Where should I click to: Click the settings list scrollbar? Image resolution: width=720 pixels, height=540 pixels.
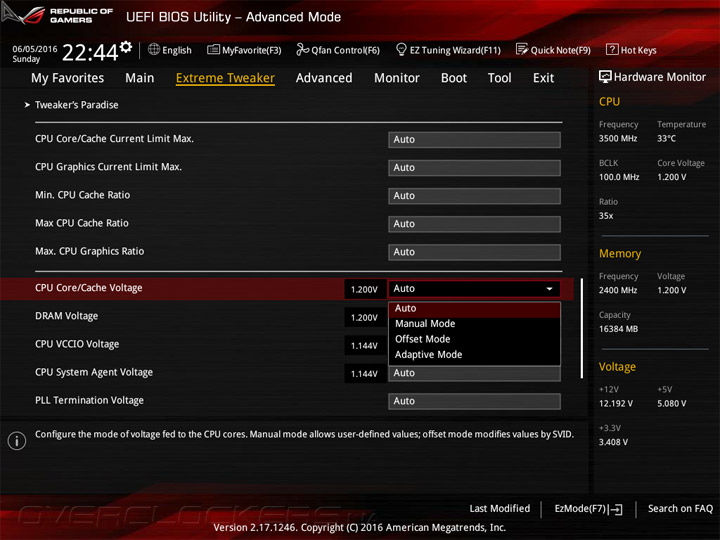[x=582, y=328]
